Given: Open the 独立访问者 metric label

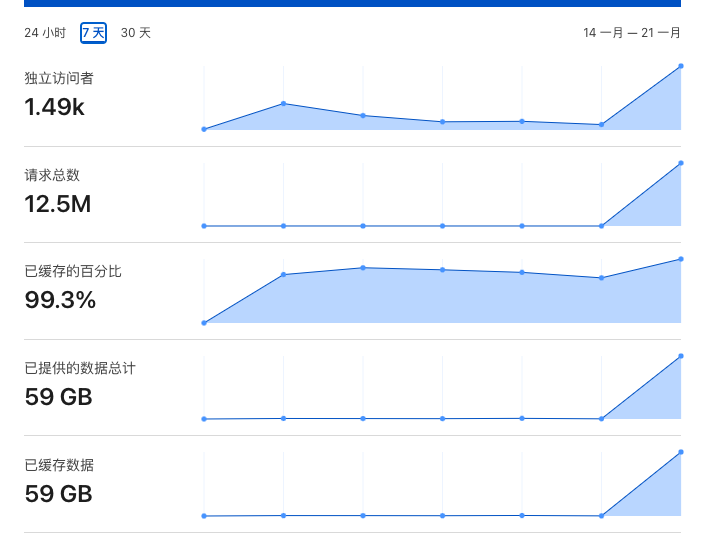Looking at the screenshot, I should click(59, 78).
